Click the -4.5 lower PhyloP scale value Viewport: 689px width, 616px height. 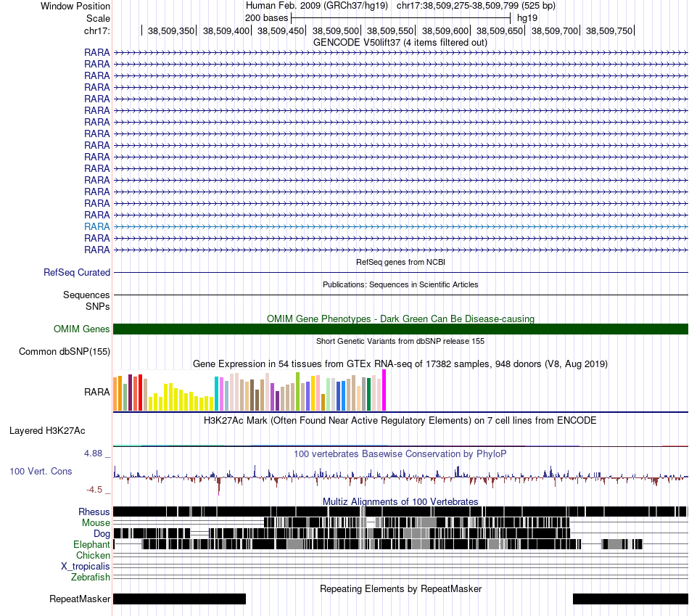click(x=94, y=489)
